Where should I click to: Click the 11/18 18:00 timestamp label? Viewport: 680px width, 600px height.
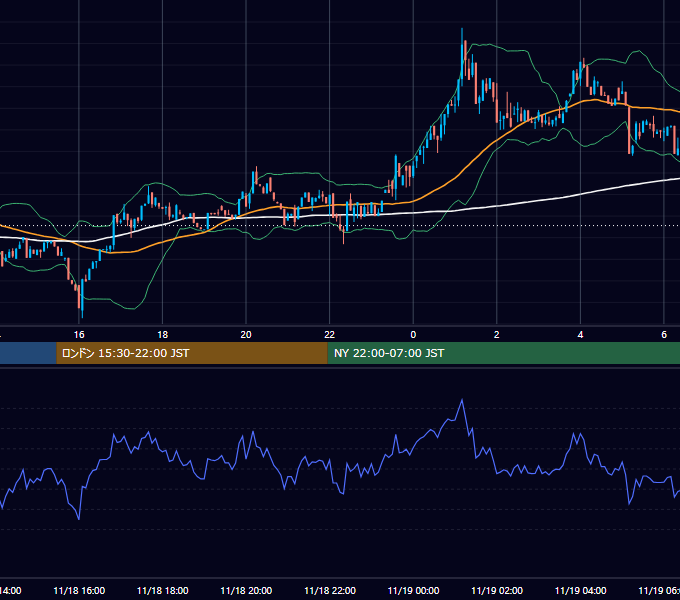[163, 591]
